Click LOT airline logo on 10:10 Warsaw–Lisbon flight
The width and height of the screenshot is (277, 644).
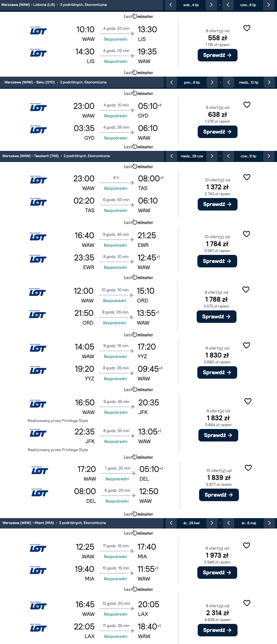point(38,31)
